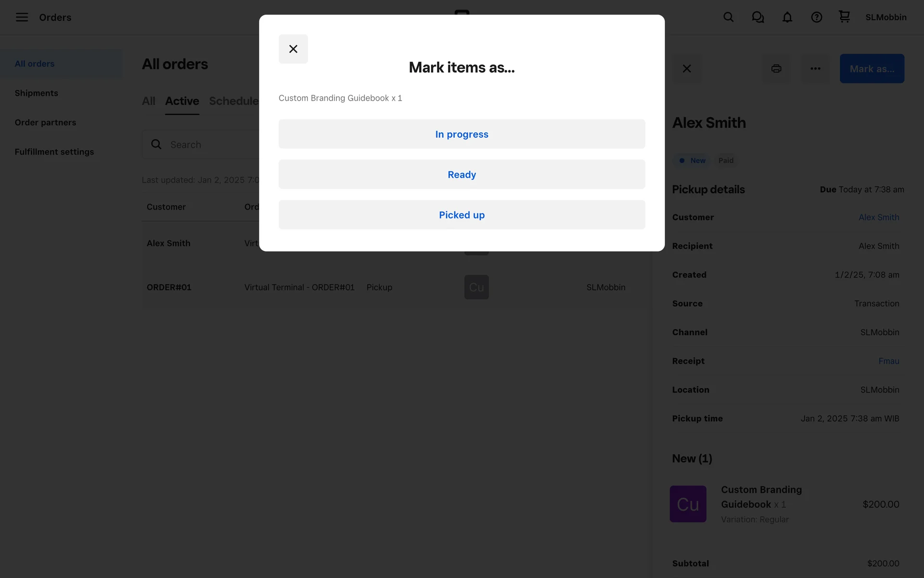The height and width of the screenshot is (578, 924).
Task: Print the order with printer icon
Action: click(776, 68)
